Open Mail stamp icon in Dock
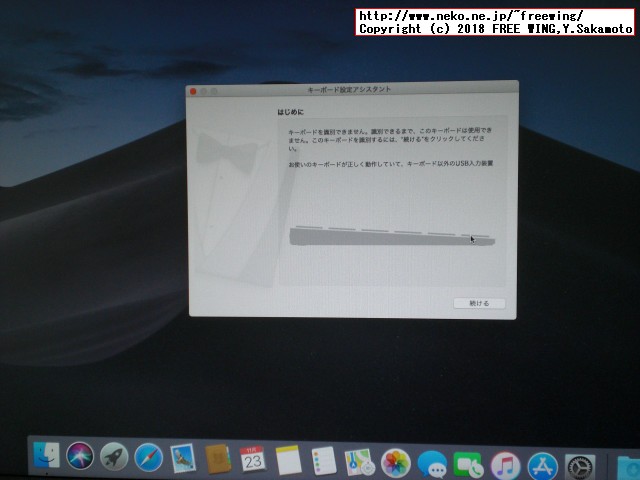640x480 pixels. coord(183,458)
